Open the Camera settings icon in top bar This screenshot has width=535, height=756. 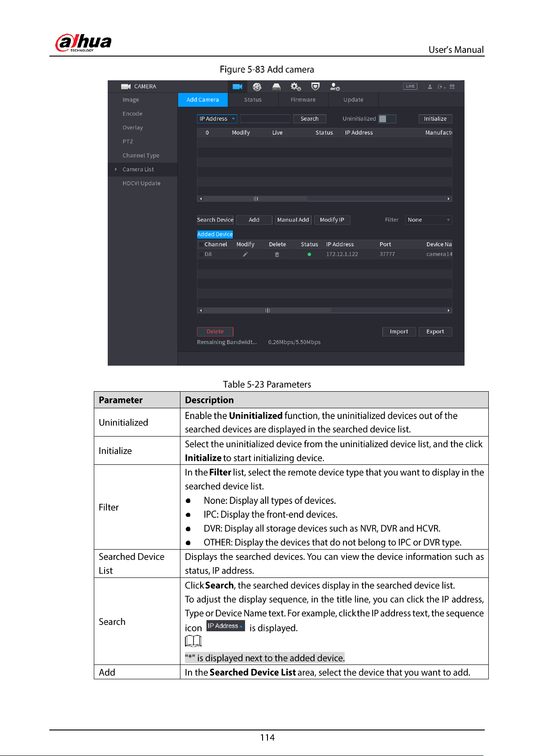point(237,87)
